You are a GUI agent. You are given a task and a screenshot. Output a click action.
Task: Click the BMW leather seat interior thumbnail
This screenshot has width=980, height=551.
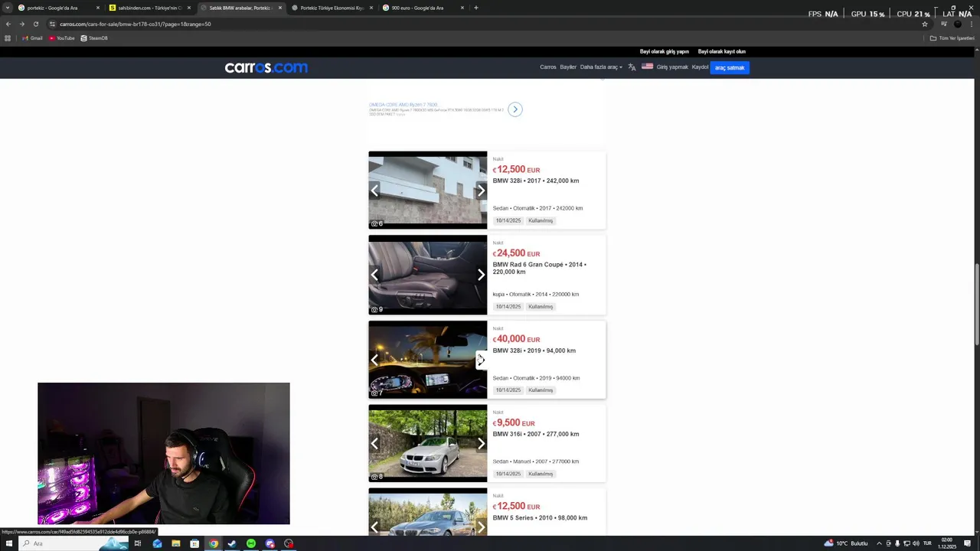427,275
